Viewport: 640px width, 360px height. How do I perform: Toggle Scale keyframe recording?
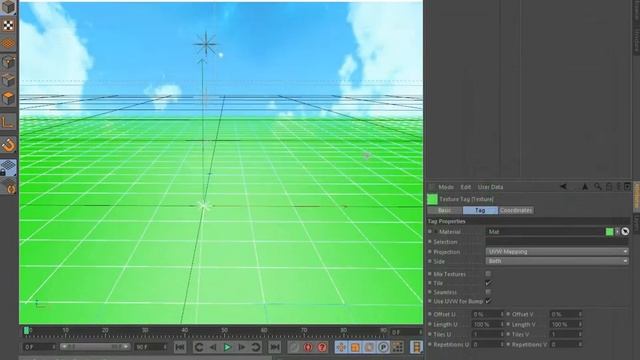point(355,347)
